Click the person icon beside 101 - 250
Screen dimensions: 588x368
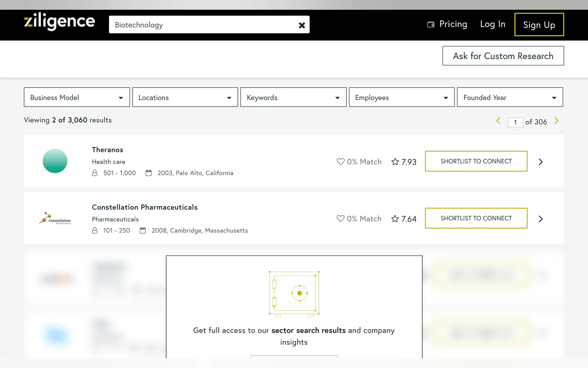pos(95,231)
